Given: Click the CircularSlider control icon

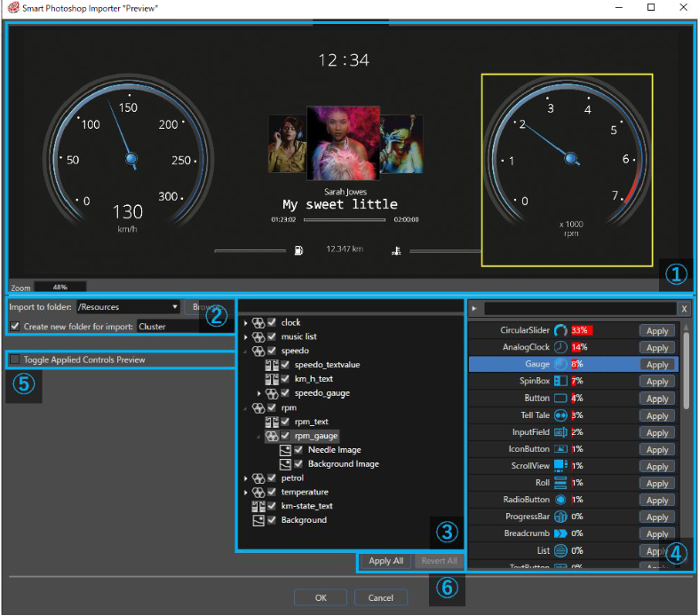Looking at the screenshot, I should pos(560,330).
